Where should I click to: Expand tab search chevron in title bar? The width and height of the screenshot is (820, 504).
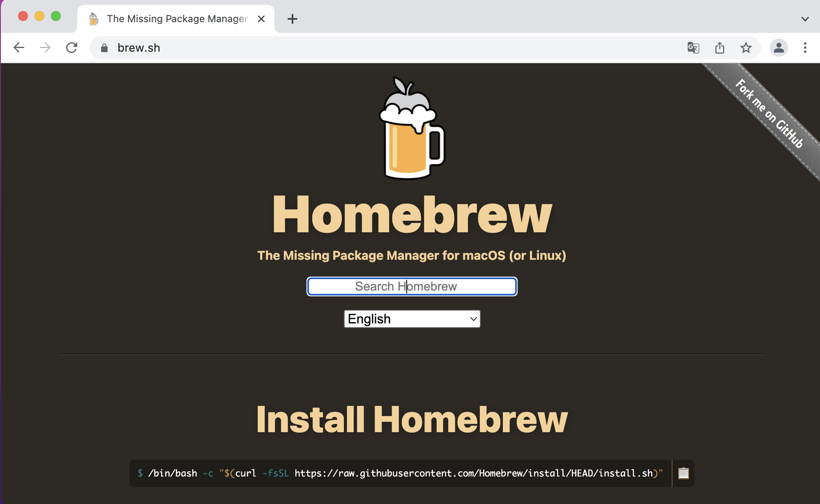805,19
